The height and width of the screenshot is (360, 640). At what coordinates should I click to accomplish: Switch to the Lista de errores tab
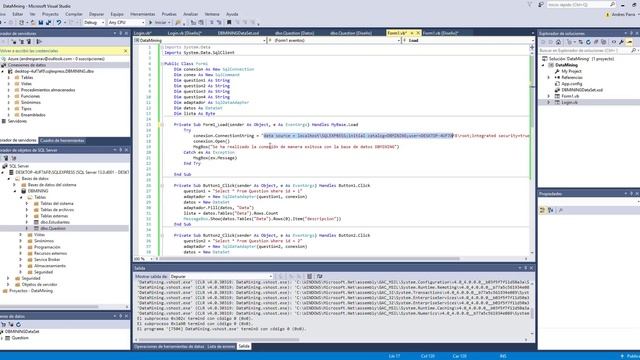coord(221,347)
